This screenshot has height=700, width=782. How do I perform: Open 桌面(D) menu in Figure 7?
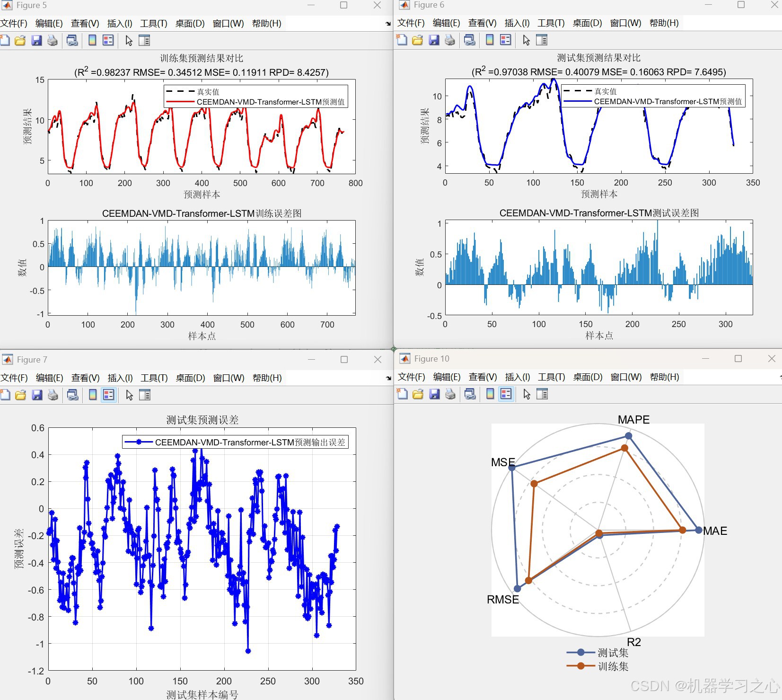(x=191, y=378)
